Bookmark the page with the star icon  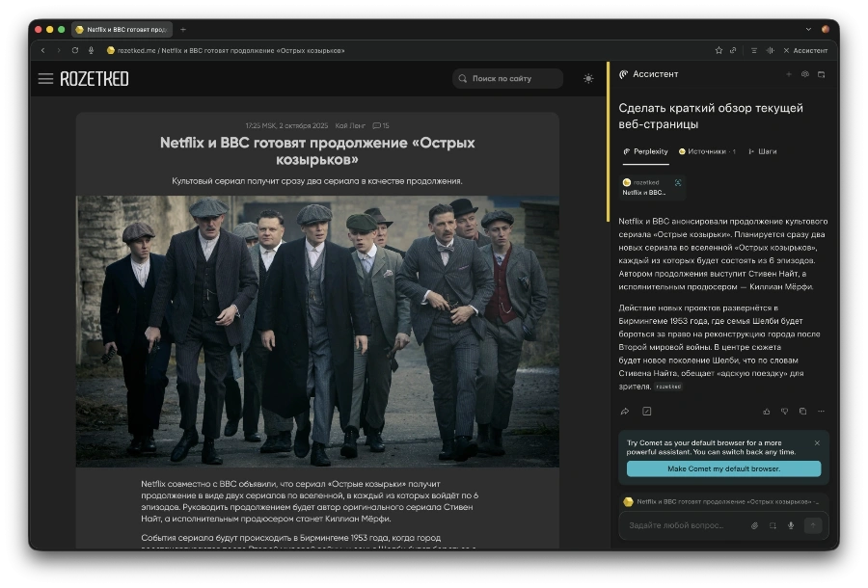(719, 50)
